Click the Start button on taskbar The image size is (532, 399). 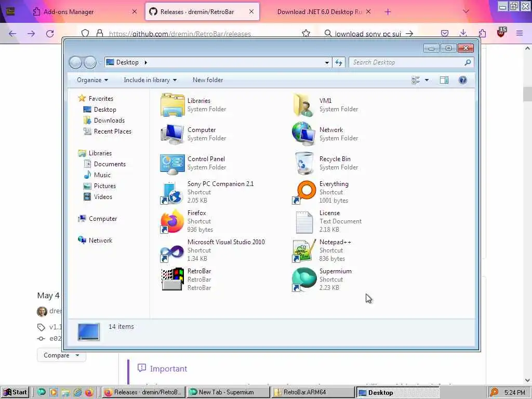click(x=15, y=392)
